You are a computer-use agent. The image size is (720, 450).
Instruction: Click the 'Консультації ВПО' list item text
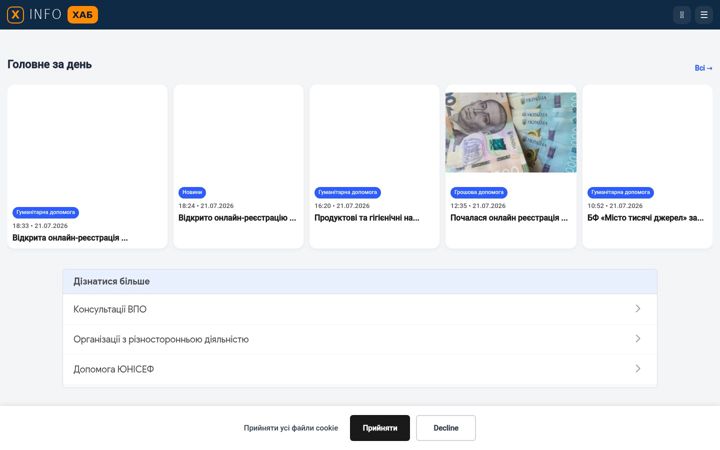(x=110, y=309)
